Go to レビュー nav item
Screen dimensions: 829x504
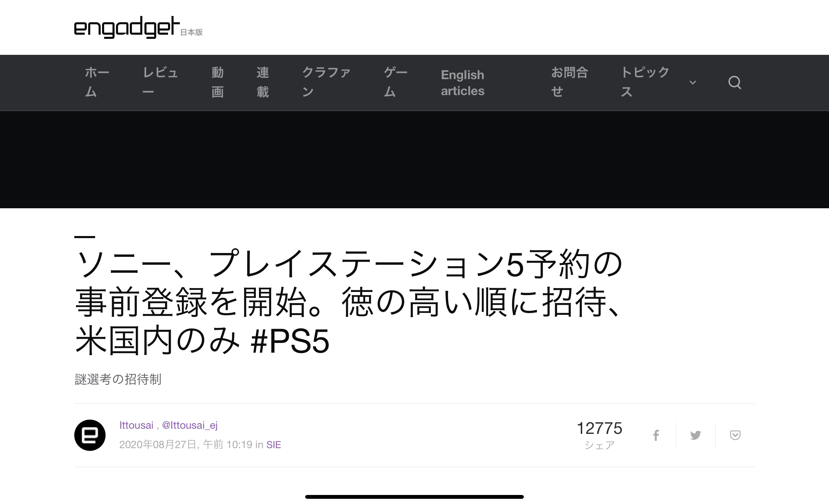coord(160,82)
